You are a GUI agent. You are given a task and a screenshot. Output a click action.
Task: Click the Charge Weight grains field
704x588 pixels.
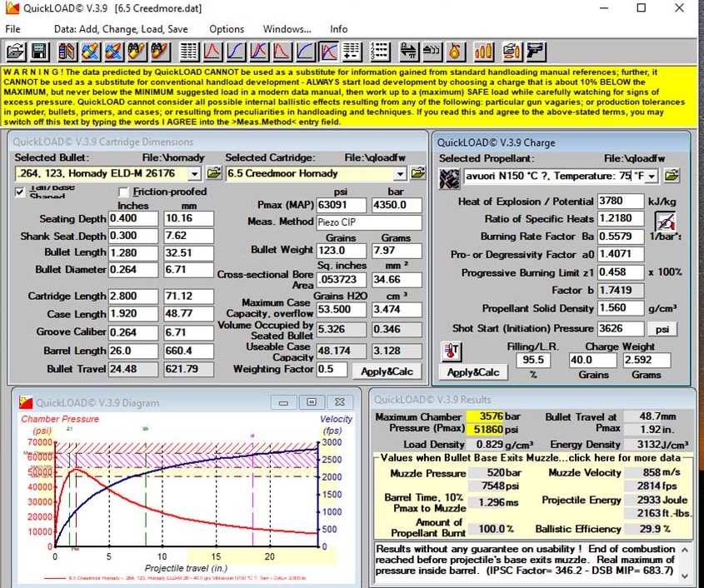click(x=592, y=360)
